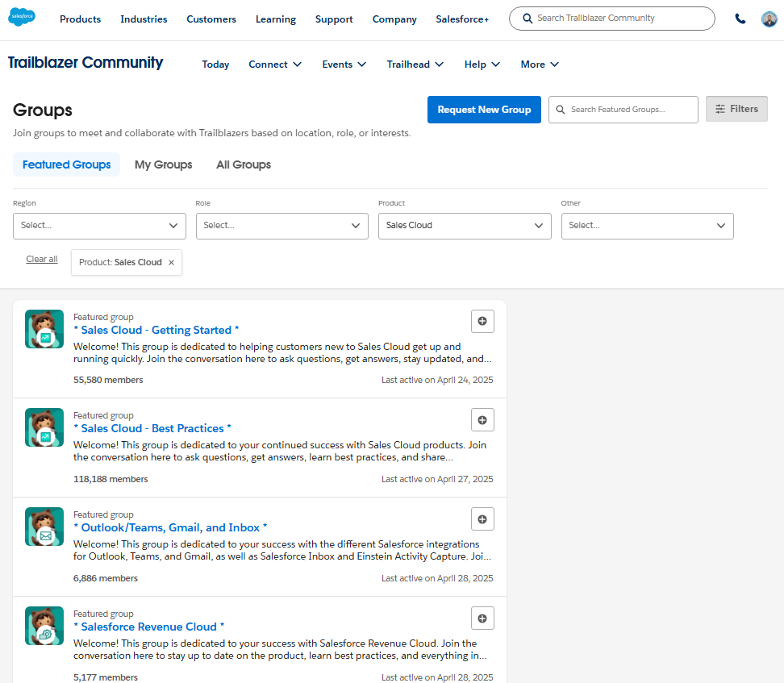Screen dimensions: 784x683
Task: Click Last active on April 27, 2025
Action: [437, 479]
